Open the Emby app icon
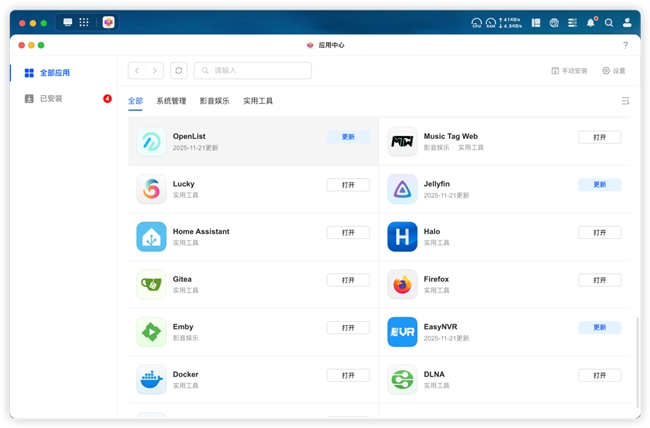The width and height of the screenshot is (650, 428). [151, 332]
